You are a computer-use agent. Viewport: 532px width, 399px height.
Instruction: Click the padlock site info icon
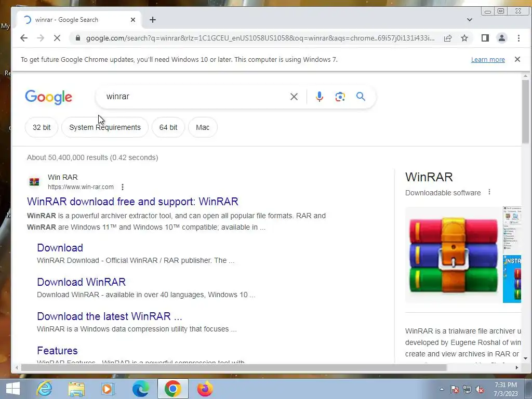tap(78, 38)
